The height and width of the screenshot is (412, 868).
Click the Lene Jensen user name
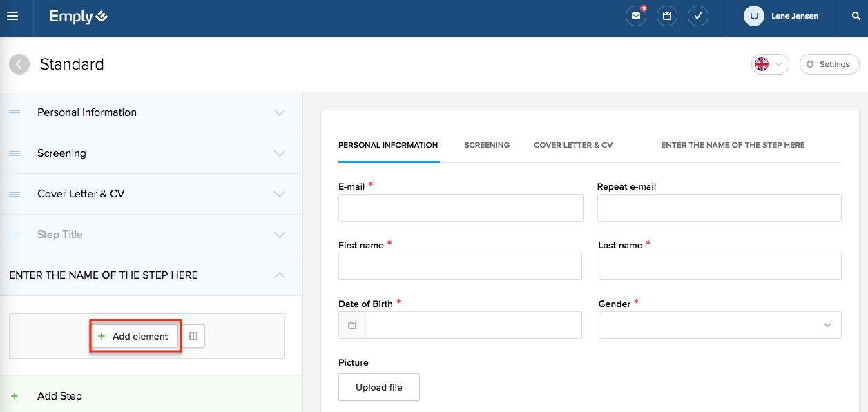coord(795,16)
